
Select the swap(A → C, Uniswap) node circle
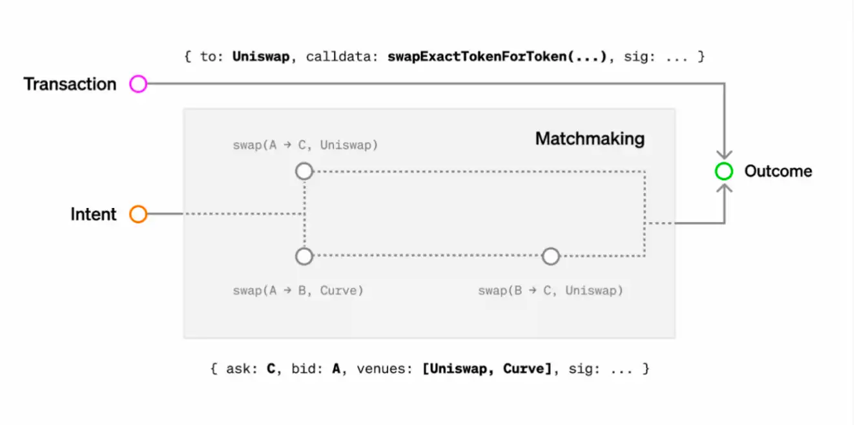[304, 171]
